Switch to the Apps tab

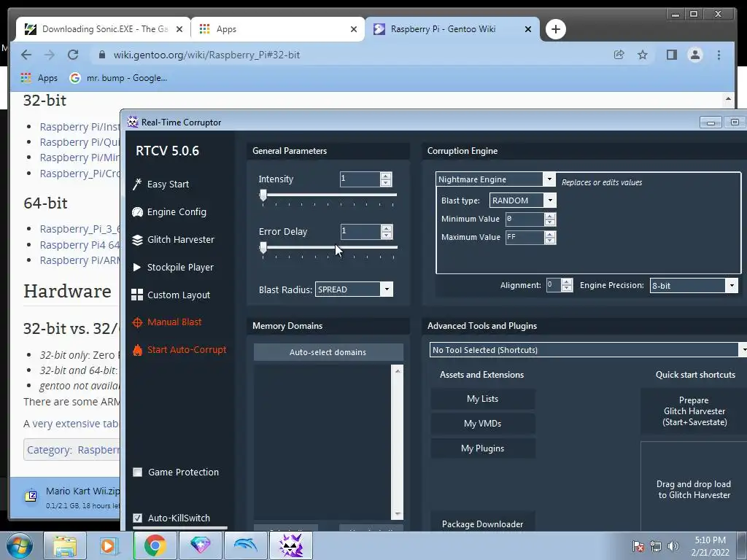pos(278,29)
